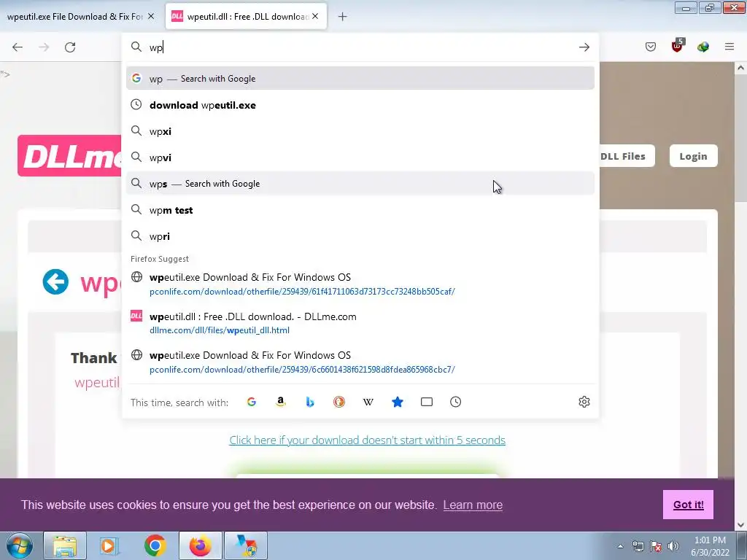Click the scrollbar down arrow
Viewport: 747px width, 560px height.
pos(740,525)
